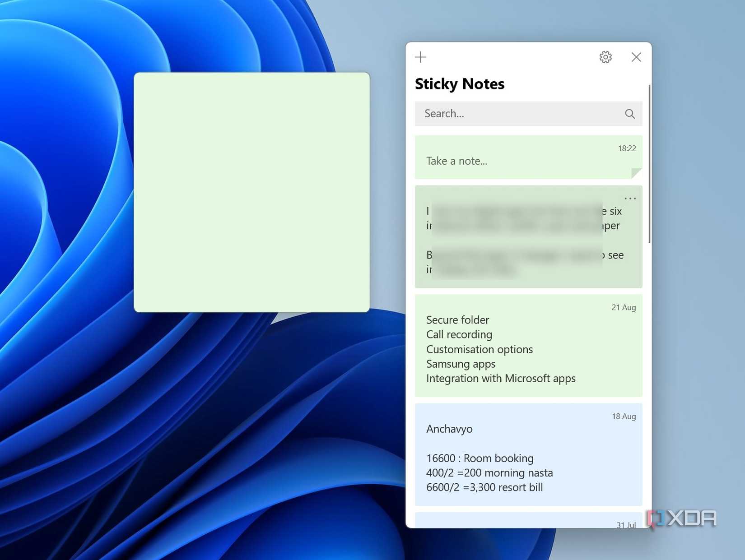This screenshot has height=560, width=745.
Task: Open the partially visible 31 Jul note
Action: tap(528, 519)
